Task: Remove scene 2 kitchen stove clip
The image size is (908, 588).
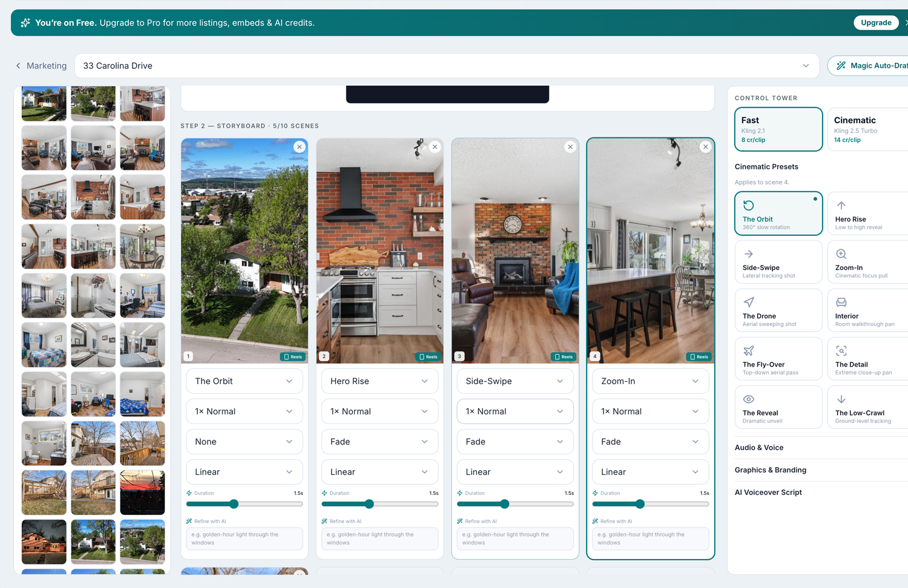Action: coord(435,147)
